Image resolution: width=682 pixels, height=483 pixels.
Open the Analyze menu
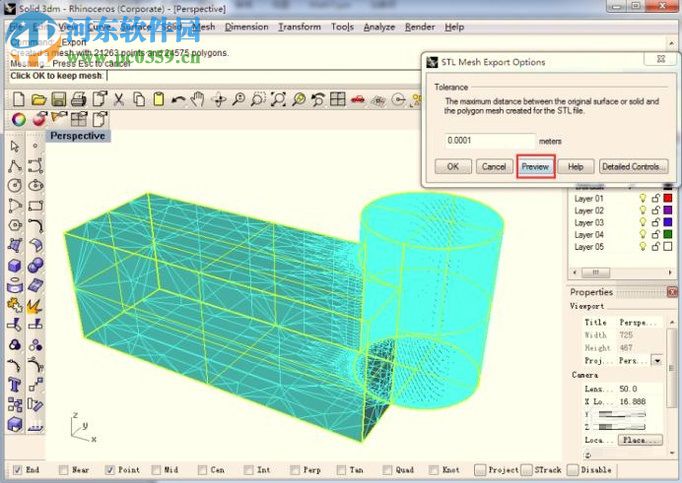point(379,27)
